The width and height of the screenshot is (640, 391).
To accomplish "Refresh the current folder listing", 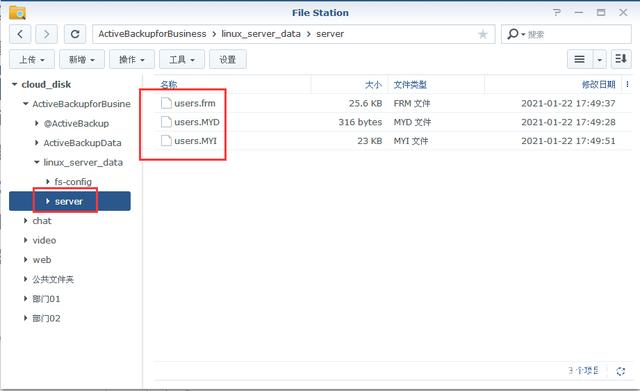I will 75,34.
